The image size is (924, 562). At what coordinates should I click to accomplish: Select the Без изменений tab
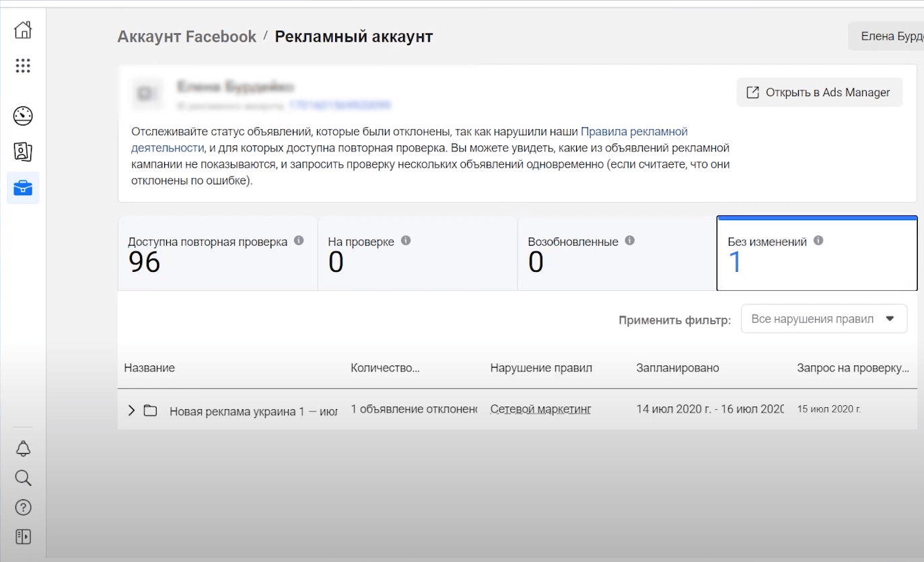pos(817,254)
